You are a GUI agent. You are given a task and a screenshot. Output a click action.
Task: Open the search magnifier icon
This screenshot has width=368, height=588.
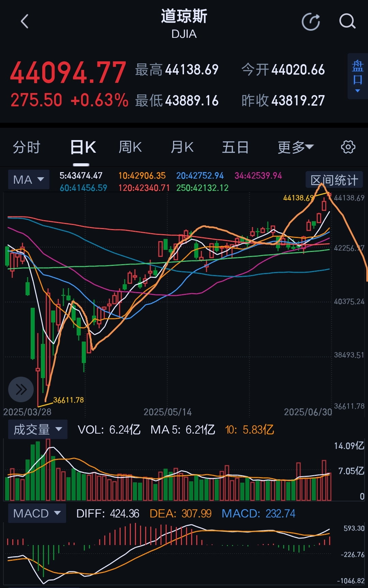[x=347, y=21]
